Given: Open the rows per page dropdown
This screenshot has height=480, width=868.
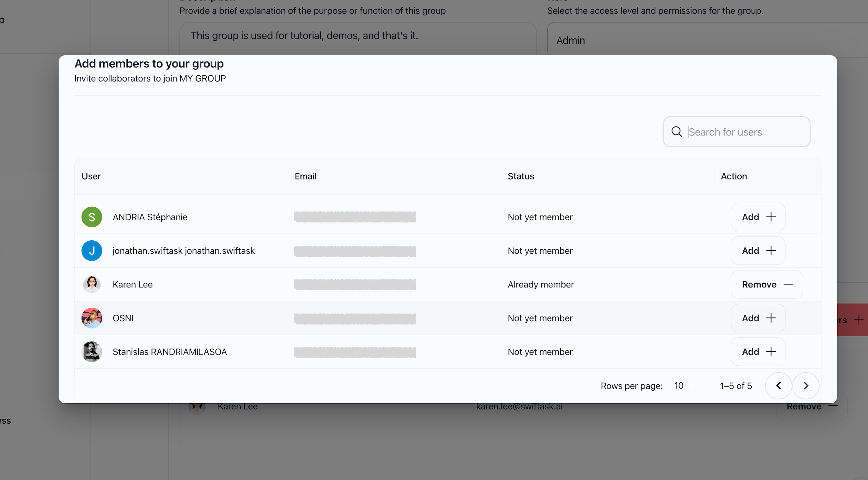Looking at the screenshot, I should pyautogui.click(x=683, y=385).
